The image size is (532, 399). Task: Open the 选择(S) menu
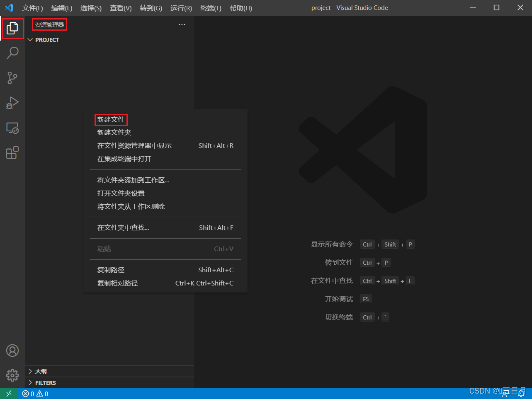91,8
